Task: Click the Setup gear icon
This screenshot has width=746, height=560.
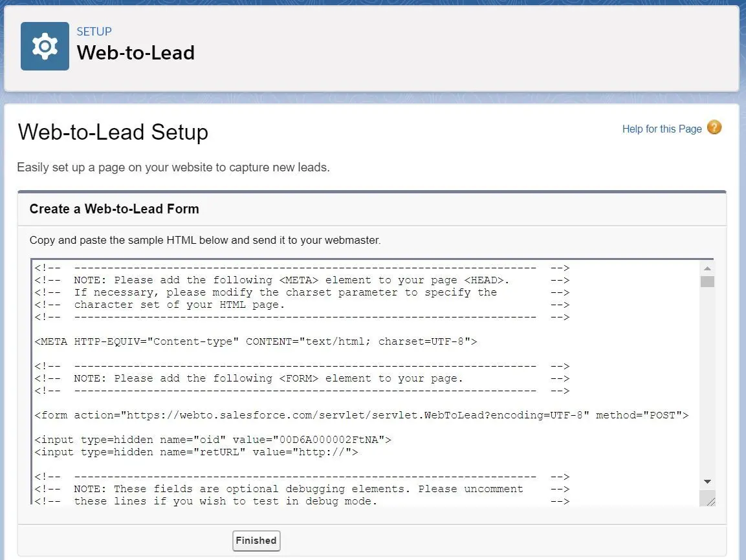Action: point(45,46)
